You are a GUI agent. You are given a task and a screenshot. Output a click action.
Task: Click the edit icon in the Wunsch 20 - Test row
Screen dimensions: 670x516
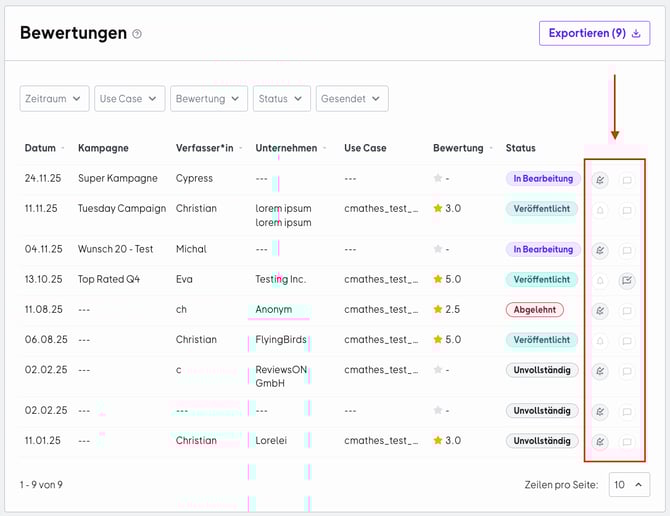600,250
